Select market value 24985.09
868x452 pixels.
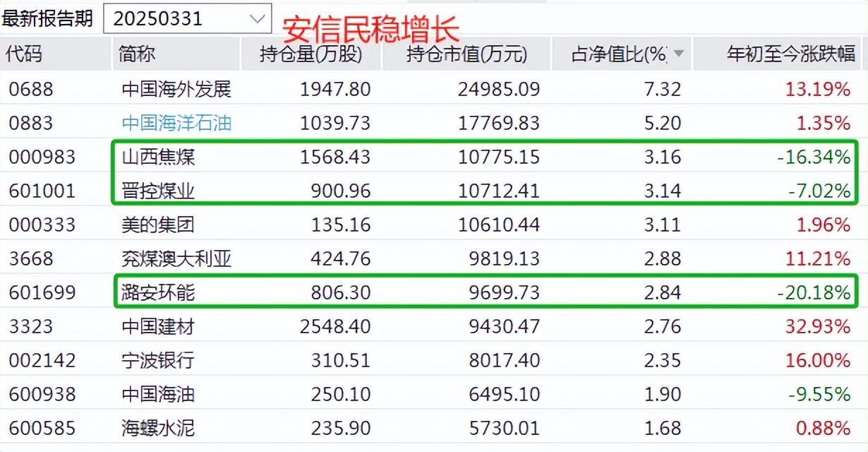[x=499, y=89]
